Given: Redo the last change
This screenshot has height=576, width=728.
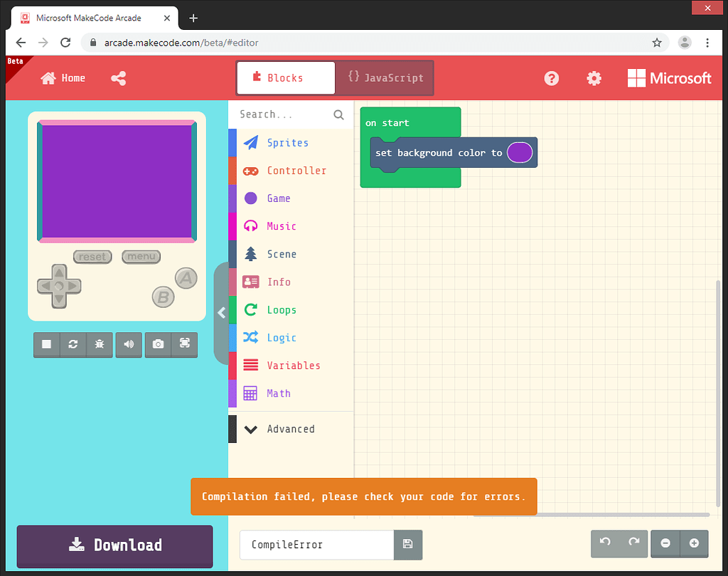Looking at the screenshot, I should [x=633, y=543].
